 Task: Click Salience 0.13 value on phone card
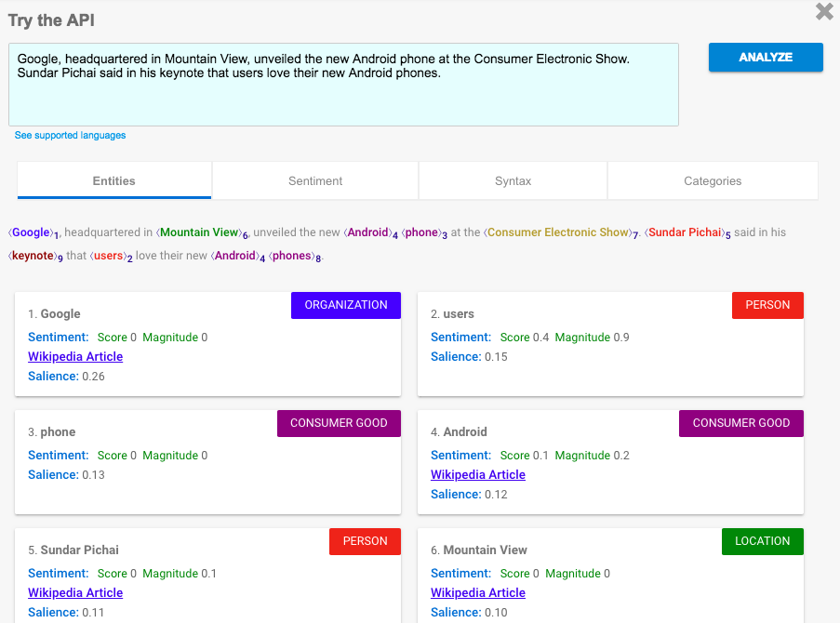point(93,474)
